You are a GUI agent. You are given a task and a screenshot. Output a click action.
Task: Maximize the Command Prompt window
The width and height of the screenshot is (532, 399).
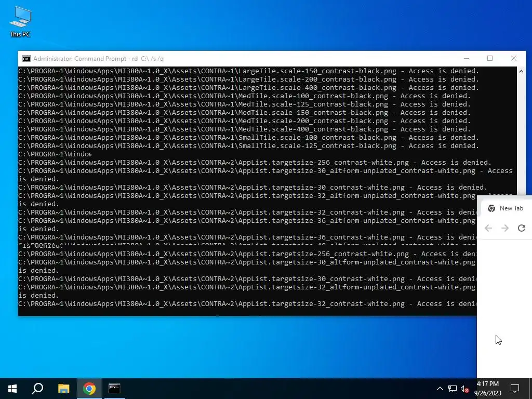pyautogui.click(x=490, y=58)
